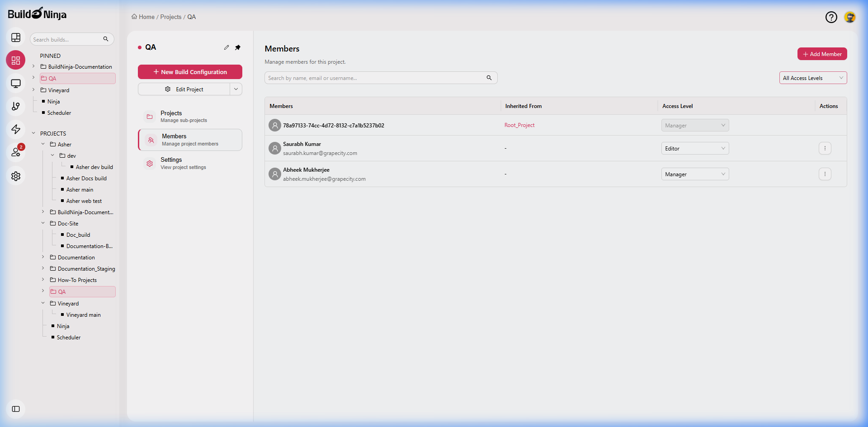
Task: Open the Edit Project dropdown chevron
Action: (236, 89)
